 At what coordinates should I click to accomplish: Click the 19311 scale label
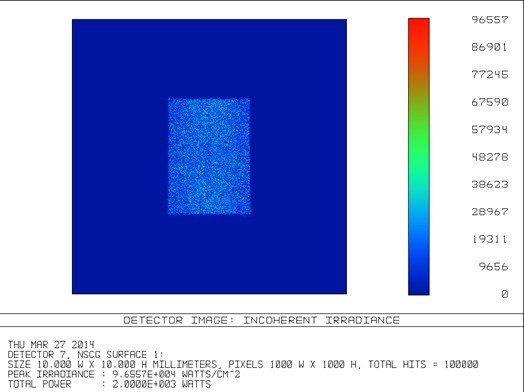pos(490,239)
